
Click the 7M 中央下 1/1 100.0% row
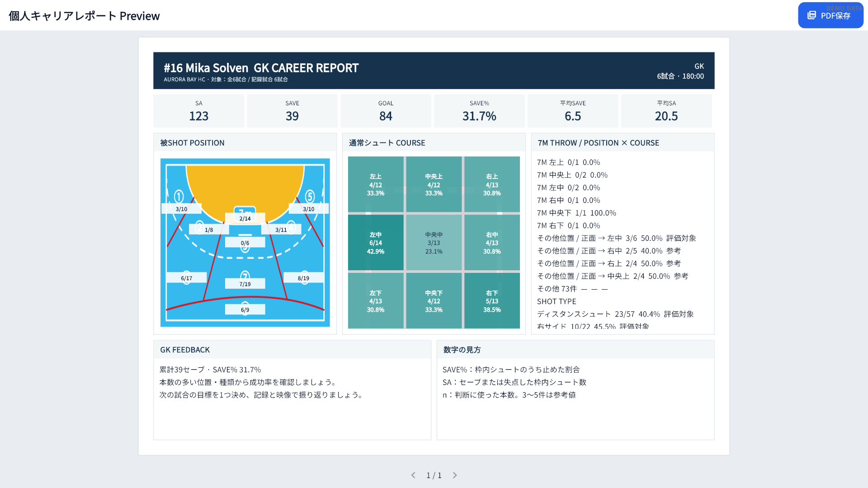click(x=577, y=213)
